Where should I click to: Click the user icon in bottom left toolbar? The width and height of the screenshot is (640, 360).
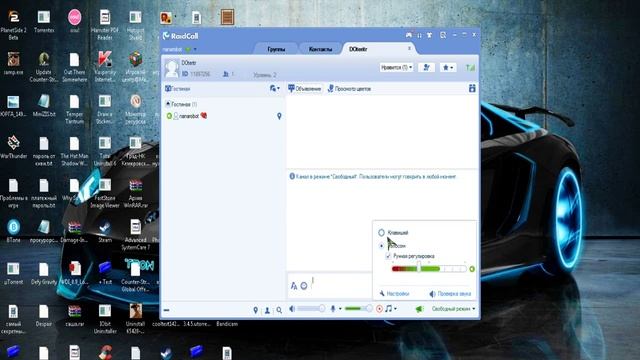click(x=267, y=311)
